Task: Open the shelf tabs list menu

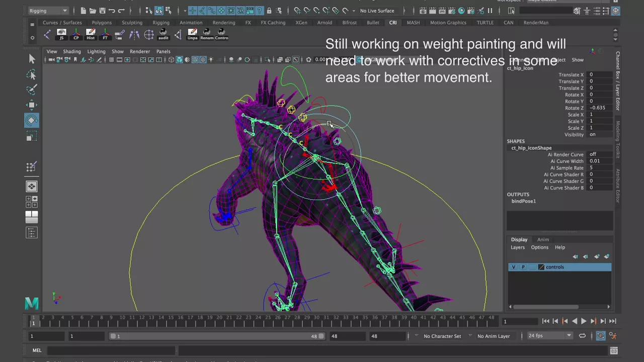Action: (32, 24)
